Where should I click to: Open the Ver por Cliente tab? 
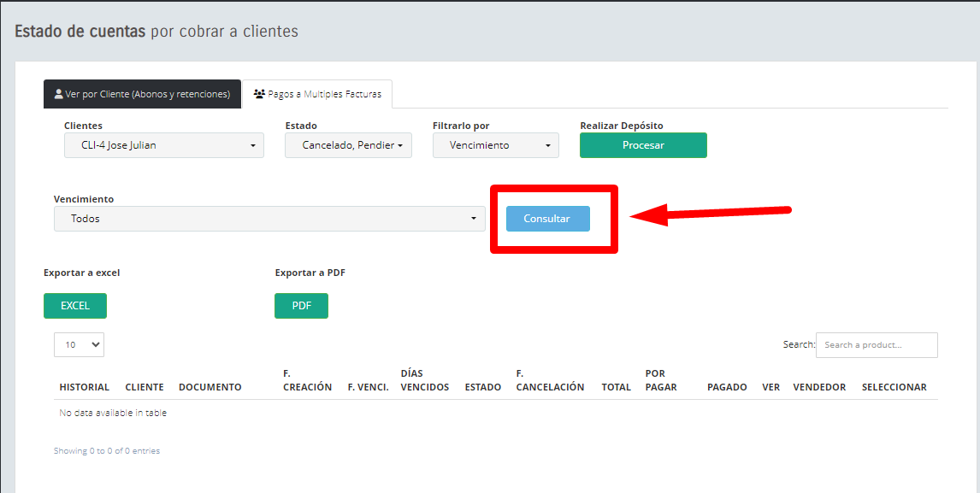(142, 94)
